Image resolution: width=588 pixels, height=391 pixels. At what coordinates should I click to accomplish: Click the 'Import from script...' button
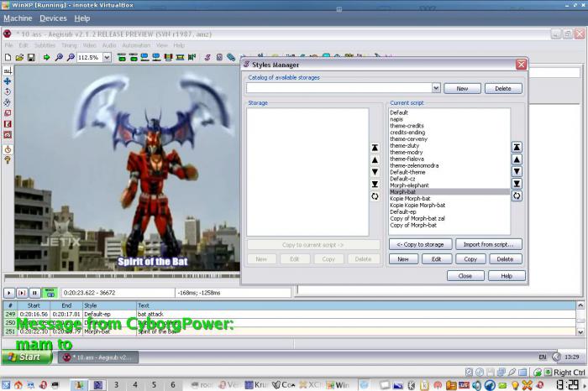point(489,244)
